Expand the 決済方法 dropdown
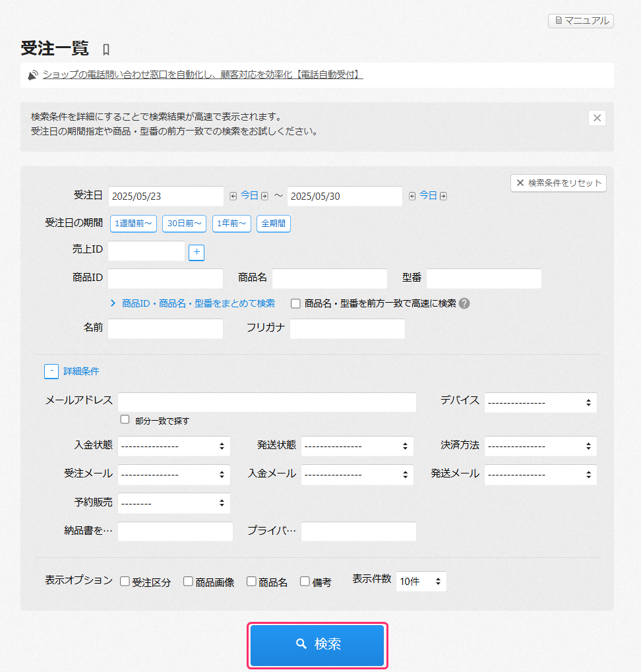This screenshot has width=641, height=672. [x=540, y=446]
